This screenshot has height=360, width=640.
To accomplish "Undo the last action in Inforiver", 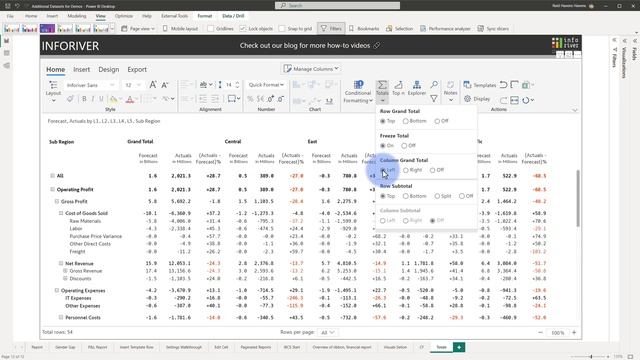I will (503, 85).
